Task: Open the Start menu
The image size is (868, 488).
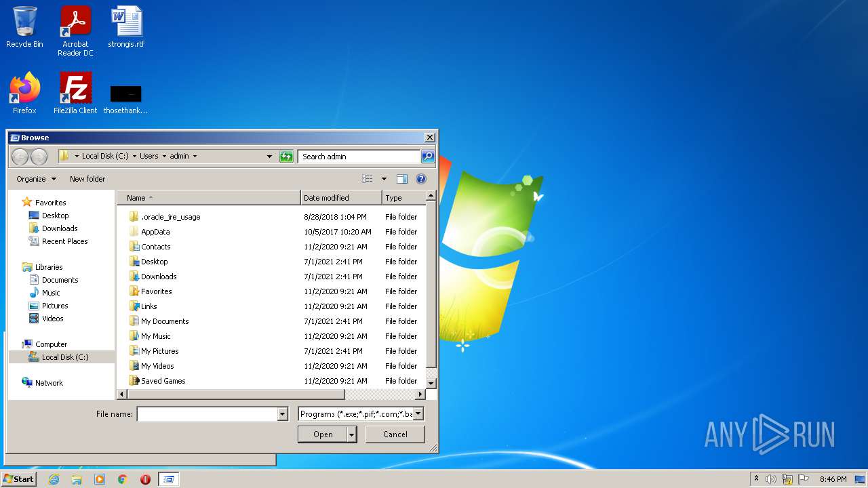Action: click(18, 479)
